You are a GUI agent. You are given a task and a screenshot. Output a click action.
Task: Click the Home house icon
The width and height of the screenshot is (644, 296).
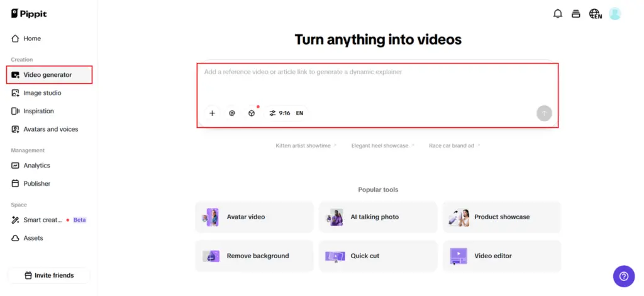click(15, 38)
